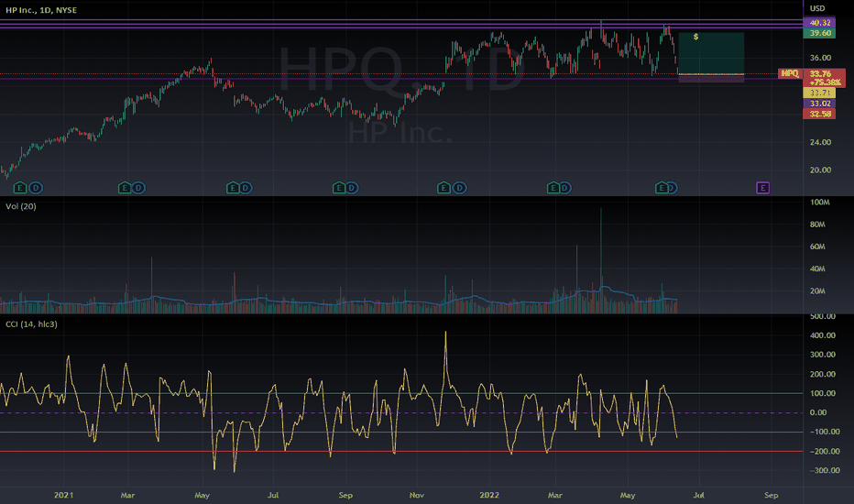Viewport: 854px width, 504px height.
Task: Open the dividend D marker near Mar 2022
Action: pyautogui.click(x=564, y=188)
